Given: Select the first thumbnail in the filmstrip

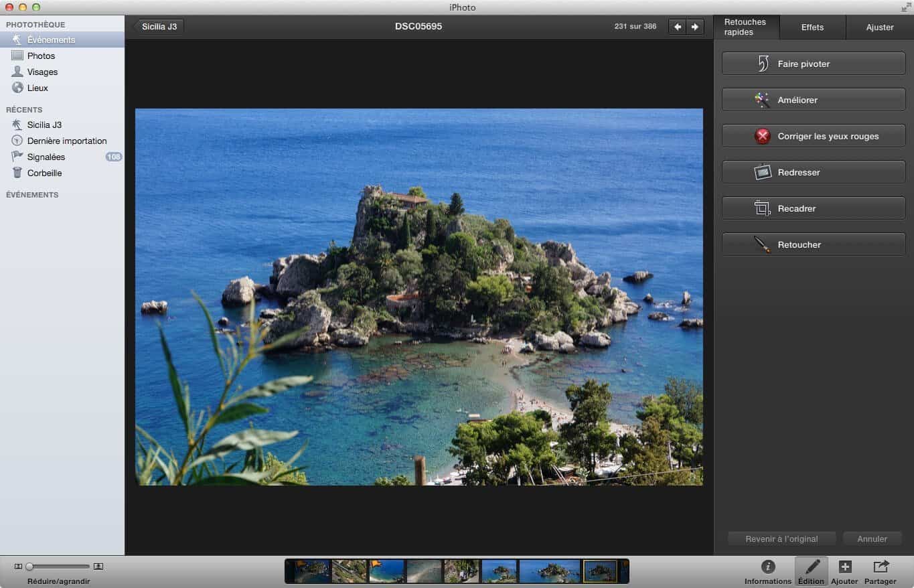Looking at the screenshot, I should tap(313, 571).
